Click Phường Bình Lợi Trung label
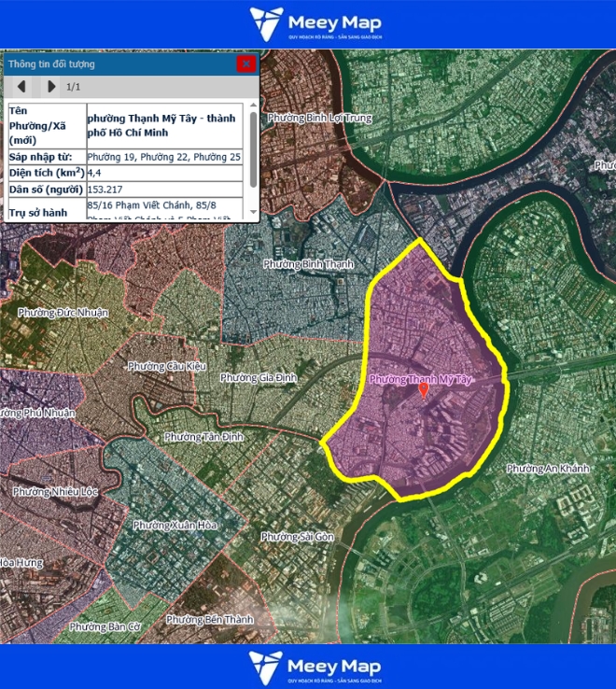Viewport: 616px width, 689px height. pos(319,119)
